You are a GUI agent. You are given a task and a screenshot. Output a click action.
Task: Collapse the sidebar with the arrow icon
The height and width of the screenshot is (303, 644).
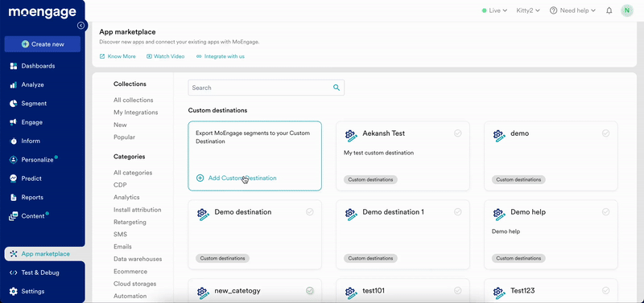point(81,26)
